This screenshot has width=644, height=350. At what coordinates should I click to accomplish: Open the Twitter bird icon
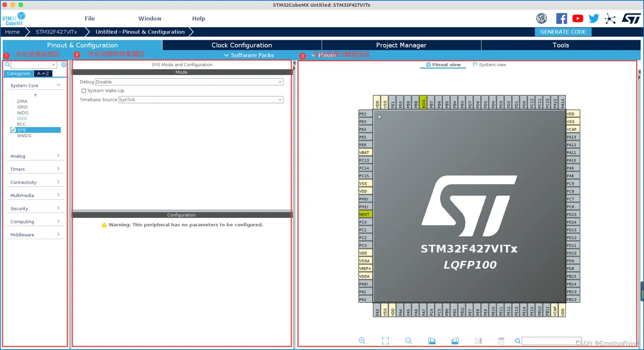click(x=594, y=18)
